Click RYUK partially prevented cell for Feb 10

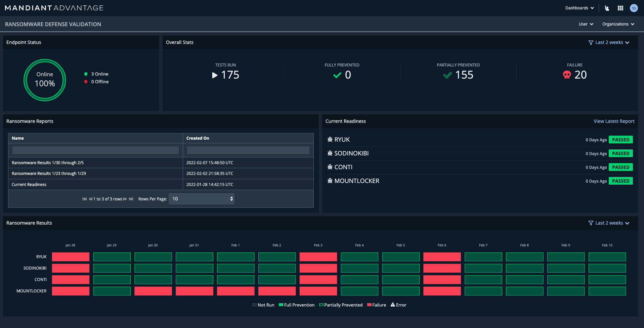tap(607, 257)
